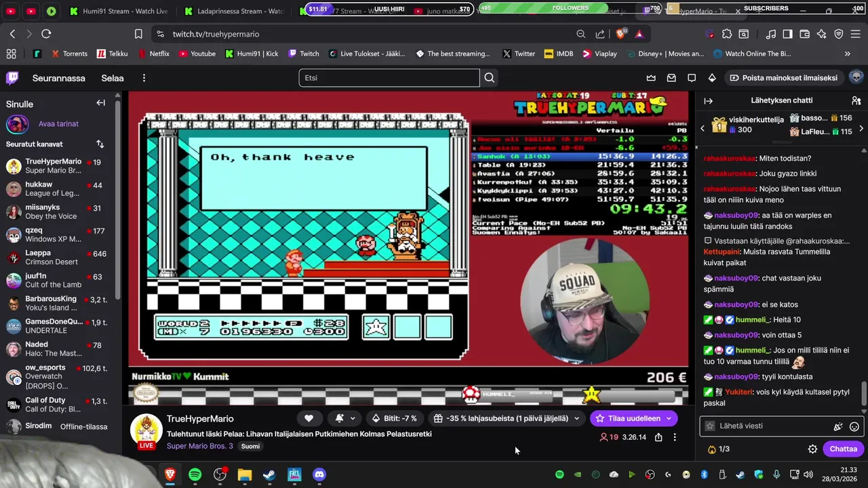Click the Suomi language tag
The width and height of the screenshot is (868, 488).
pos(250,446)
